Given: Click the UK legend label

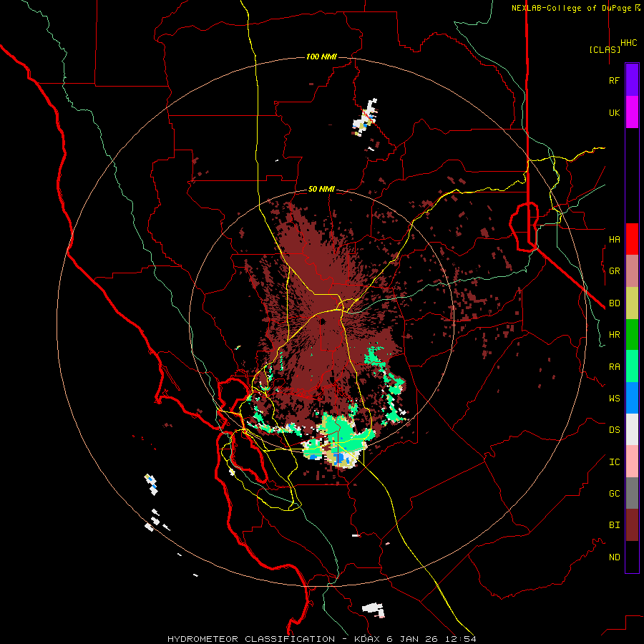Looking at the screenshot, I should (x=614, y=113).
